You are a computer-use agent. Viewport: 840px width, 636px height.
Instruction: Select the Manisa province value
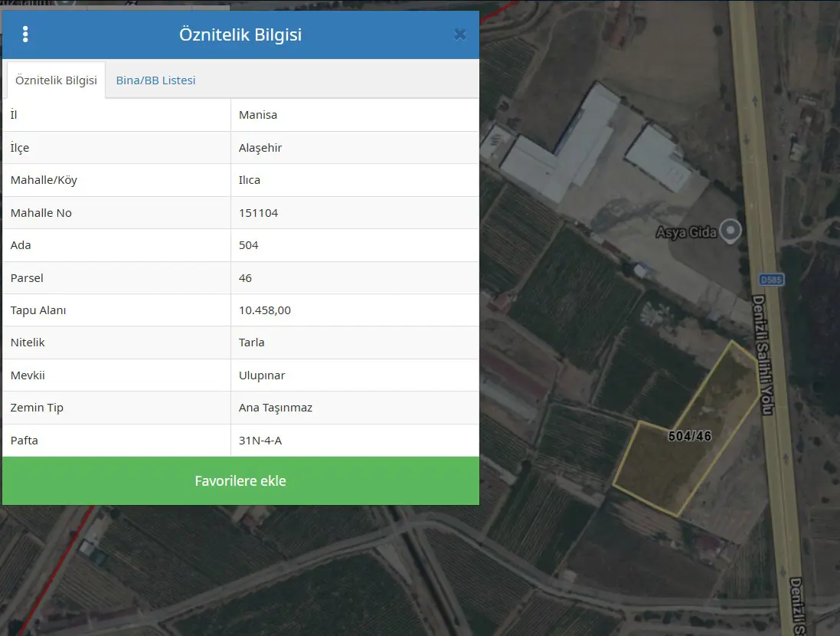[258, 115]
